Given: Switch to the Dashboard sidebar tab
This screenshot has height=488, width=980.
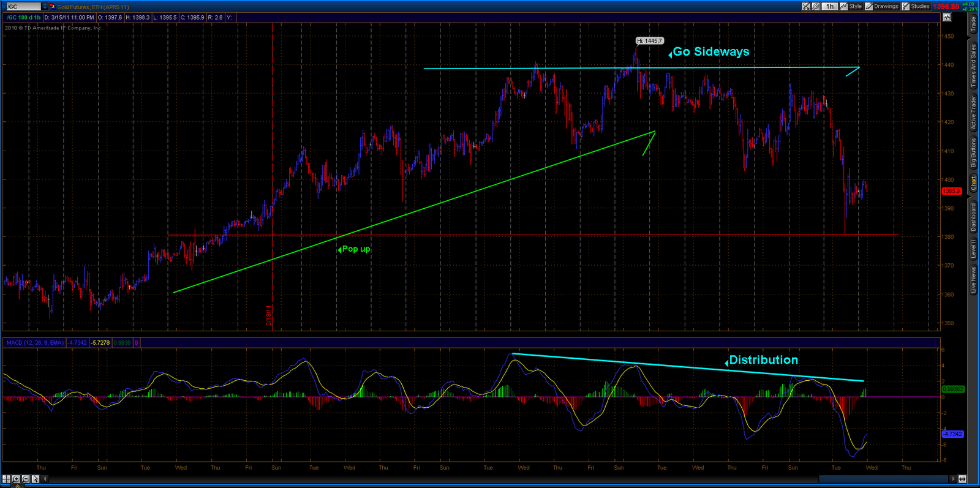Looking at the screenshot, I should 973,217.
